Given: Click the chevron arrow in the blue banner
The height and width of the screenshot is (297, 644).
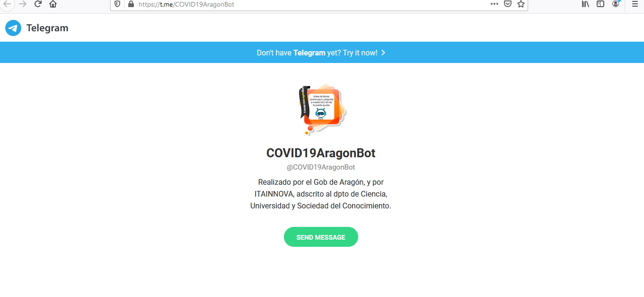Looking at the screenshot, I should [x=383, y=53].
